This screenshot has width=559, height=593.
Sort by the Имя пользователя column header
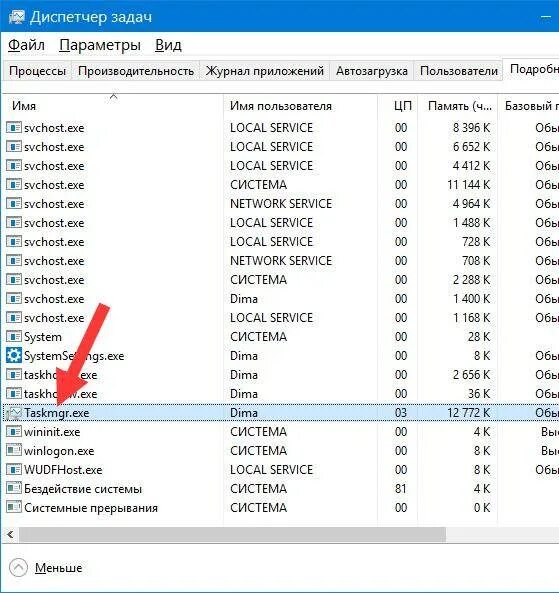[x=300, y=106]
